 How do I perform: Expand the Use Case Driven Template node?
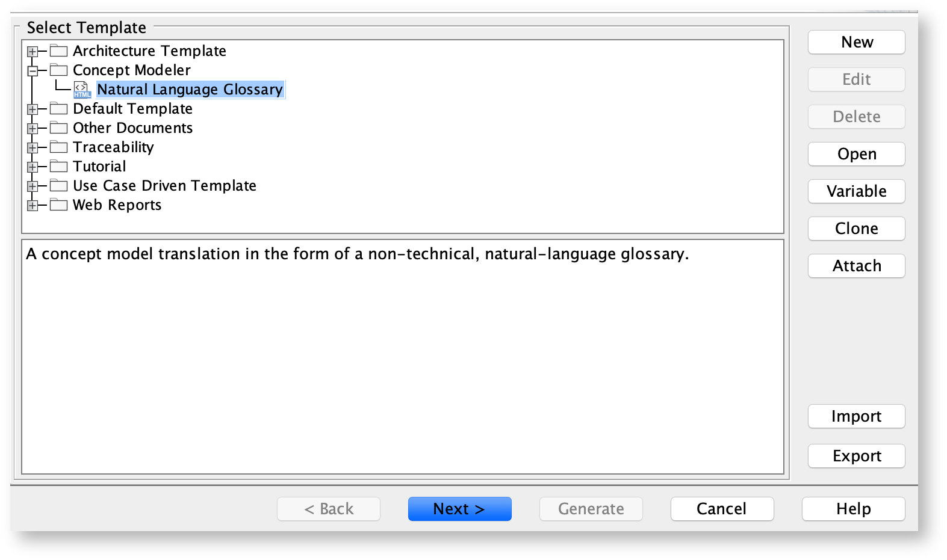click(33, 186)
